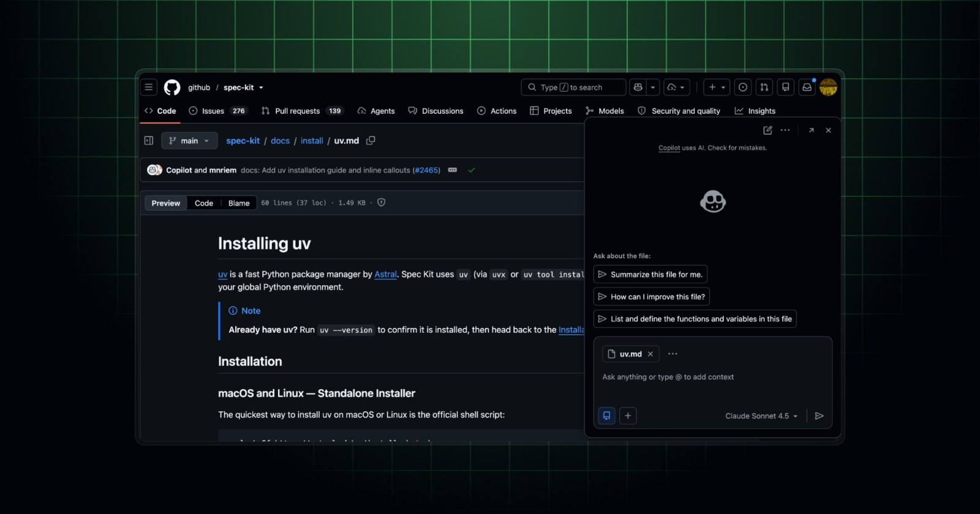
Task: Open the create new plus dropdown
Action: click(717, 88)
